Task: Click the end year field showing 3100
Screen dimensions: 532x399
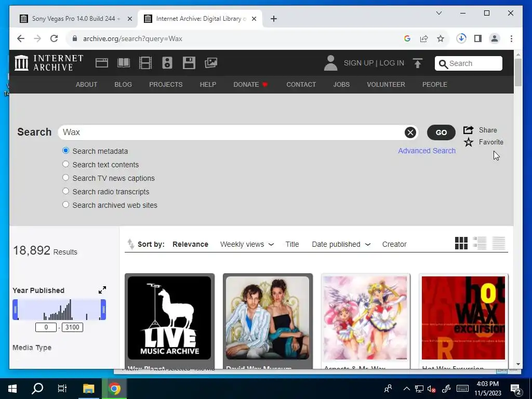Action: (x=72, y=327)
